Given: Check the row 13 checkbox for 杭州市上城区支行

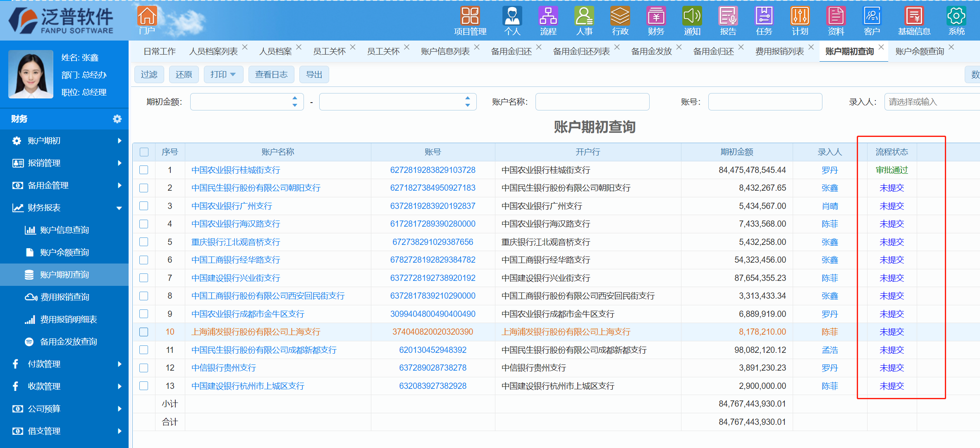Looking at the screenshot, I should point(144,386).
